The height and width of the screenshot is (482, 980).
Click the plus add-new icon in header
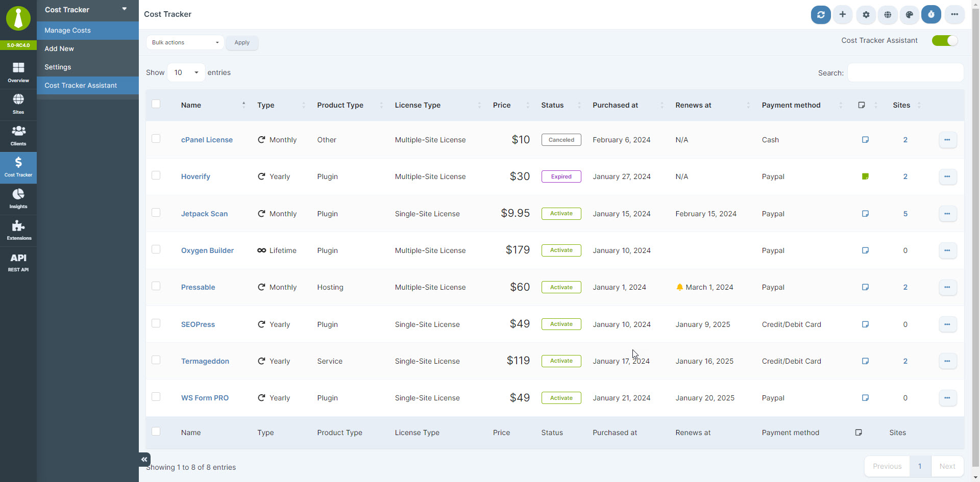coord(843,15)
